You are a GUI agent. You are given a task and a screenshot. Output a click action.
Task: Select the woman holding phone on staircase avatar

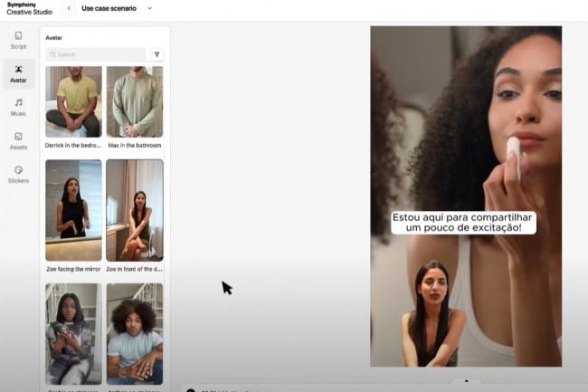tap(73, 333)
